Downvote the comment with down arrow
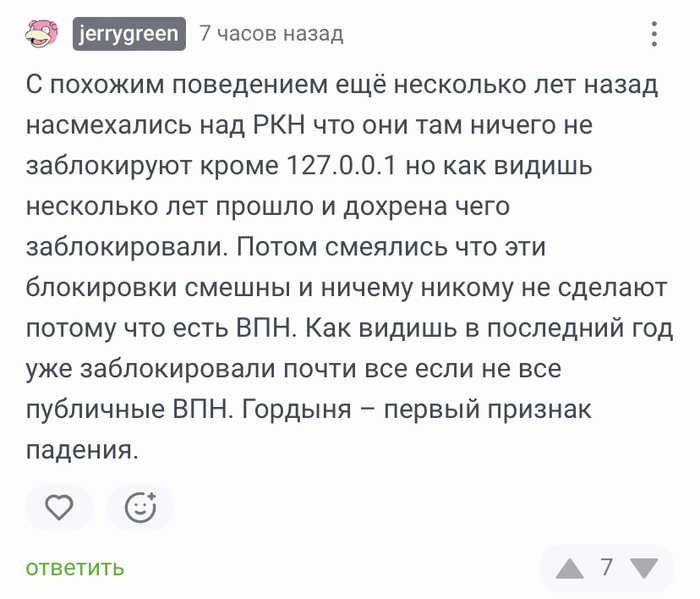The height and width of the screenshot is (599, 700). pos(644,568)
